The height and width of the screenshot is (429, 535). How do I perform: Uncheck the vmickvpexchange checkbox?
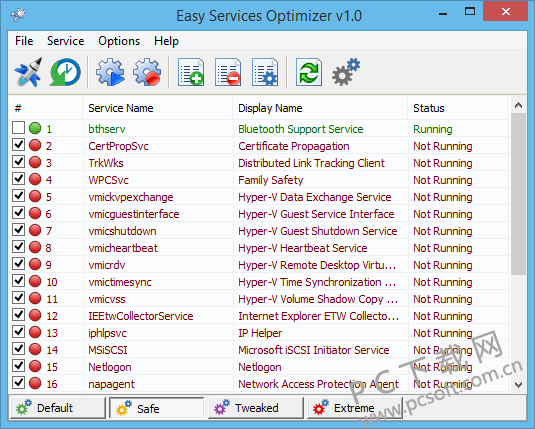pyautogui.click(x=18, y=196)
